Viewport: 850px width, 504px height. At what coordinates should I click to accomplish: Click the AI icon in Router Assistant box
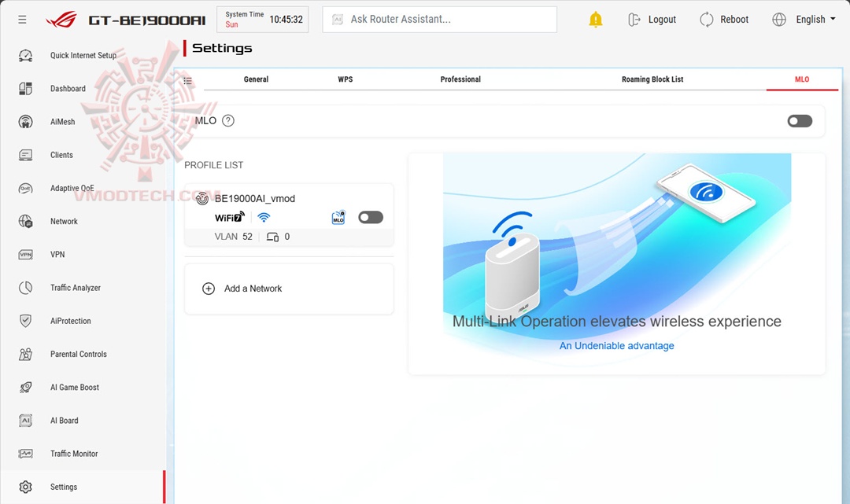[337, 20]
